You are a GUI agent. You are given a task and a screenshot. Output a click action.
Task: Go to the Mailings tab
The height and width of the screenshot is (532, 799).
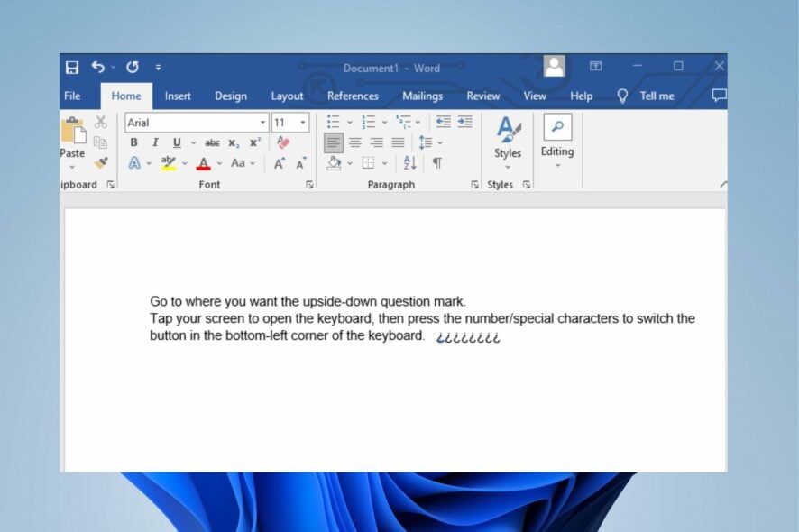[x=422, y=96]
